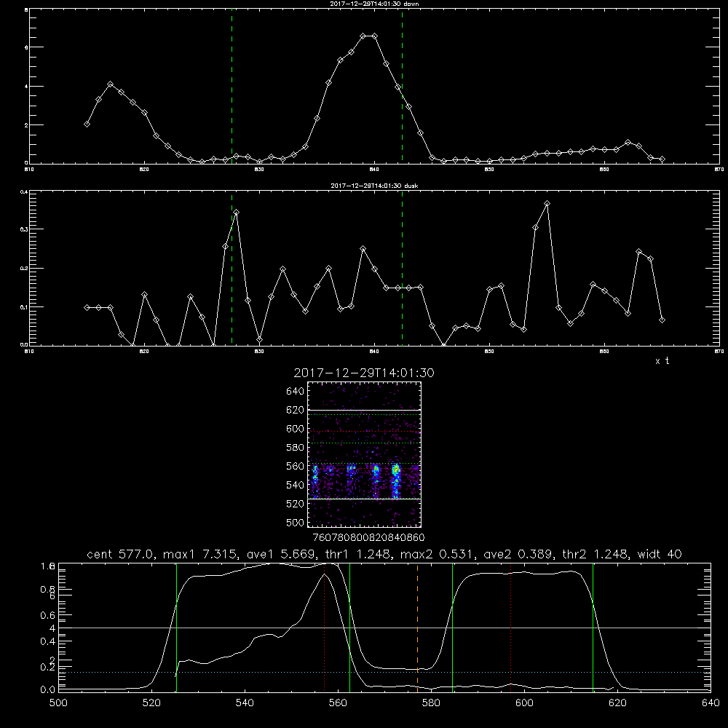Click the 'x t' label below the dusk plot
The height and width of the screenshot is (728, 728).
point(662,361)
